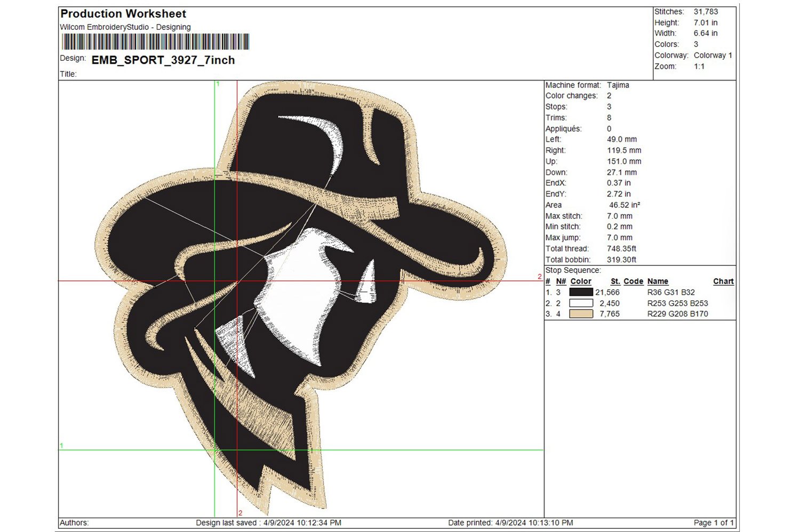The width and height of the screenshot is (800, 532).
Task: Select the Right value "119.5 mm"
Action: [624, 150]
